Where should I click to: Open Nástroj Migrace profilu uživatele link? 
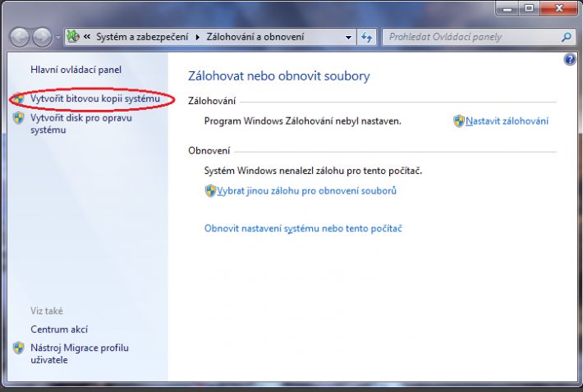click(x=80, y=353)
